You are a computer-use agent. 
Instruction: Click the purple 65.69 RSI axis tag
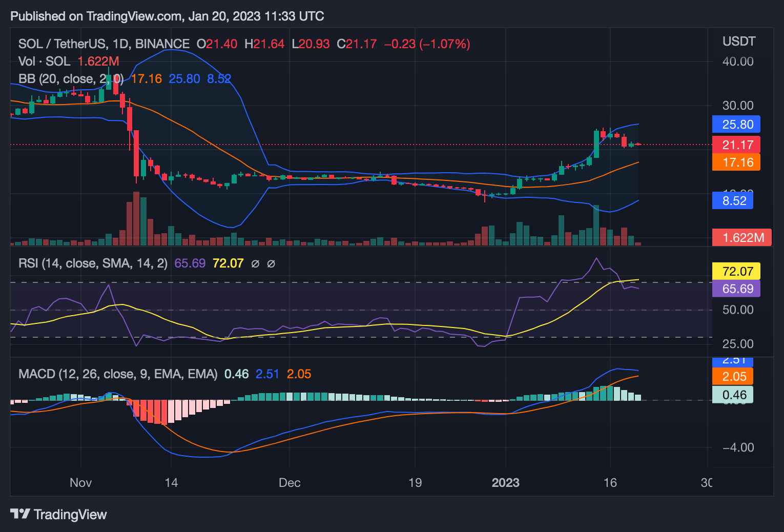coord(736,289)
